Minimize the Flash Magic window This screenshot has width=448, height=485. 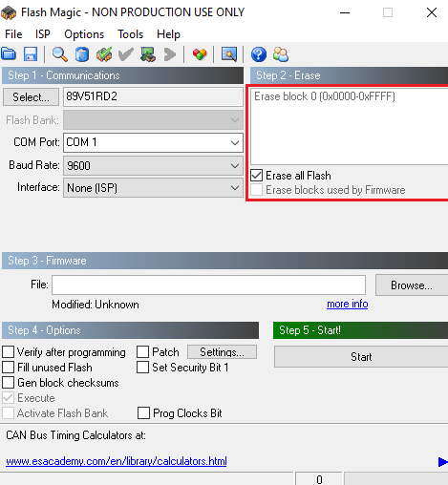point(345,12)
